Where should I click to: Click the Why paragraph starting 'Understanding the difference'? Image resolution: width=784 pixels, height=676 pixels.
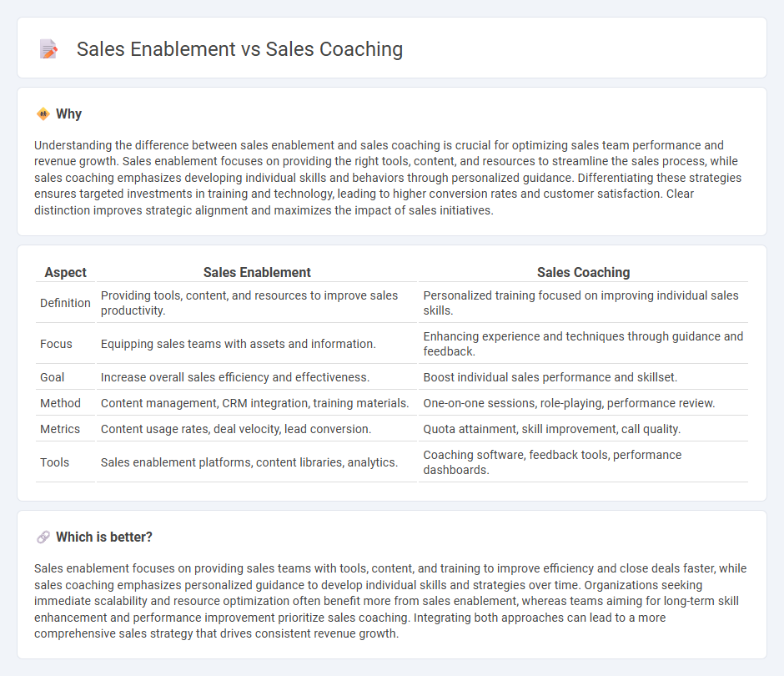tap(388, 178)
